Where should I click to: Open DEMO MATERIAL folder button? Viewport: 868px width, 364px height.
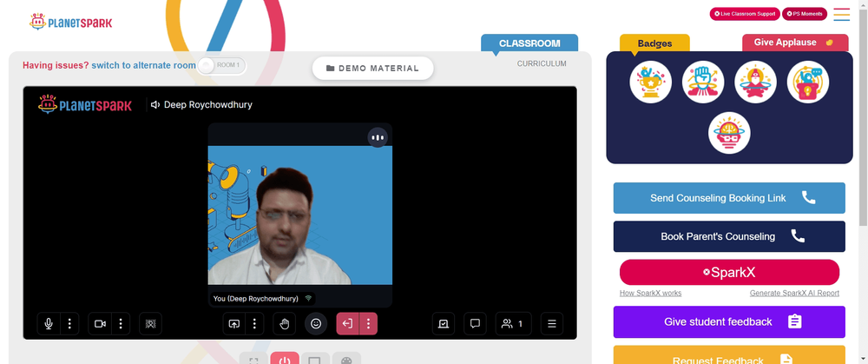coord(372,68)
